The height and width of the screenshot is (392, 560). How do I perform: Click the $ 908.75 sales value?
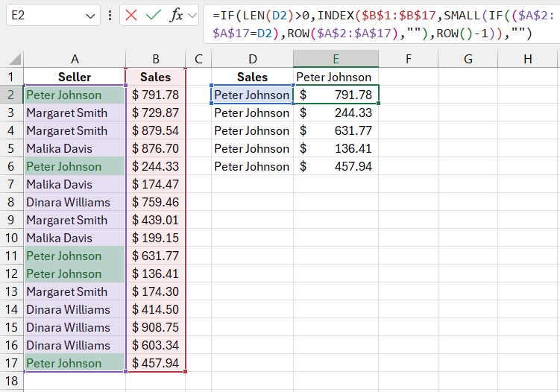156,327
